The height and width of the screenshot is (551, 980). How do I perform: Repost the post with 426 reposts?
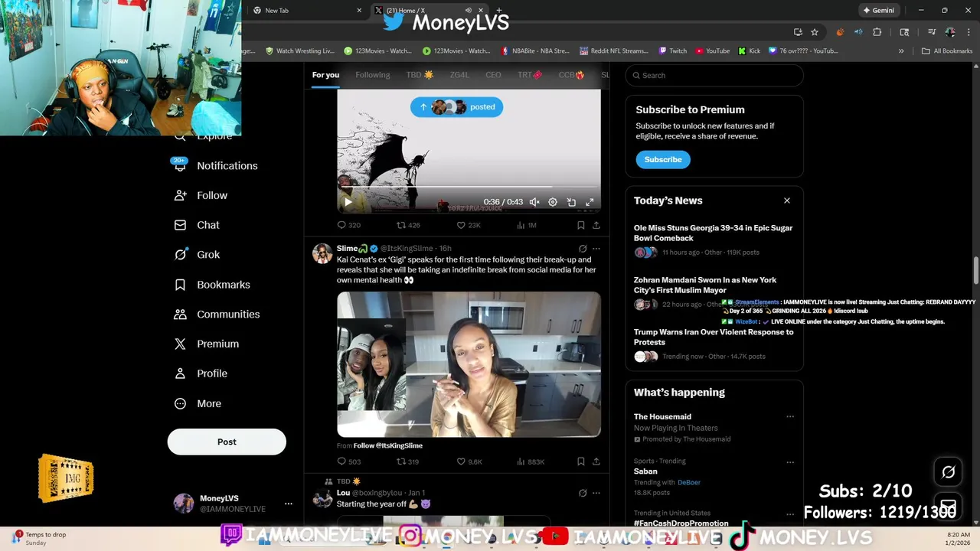(x=408, y=225)
